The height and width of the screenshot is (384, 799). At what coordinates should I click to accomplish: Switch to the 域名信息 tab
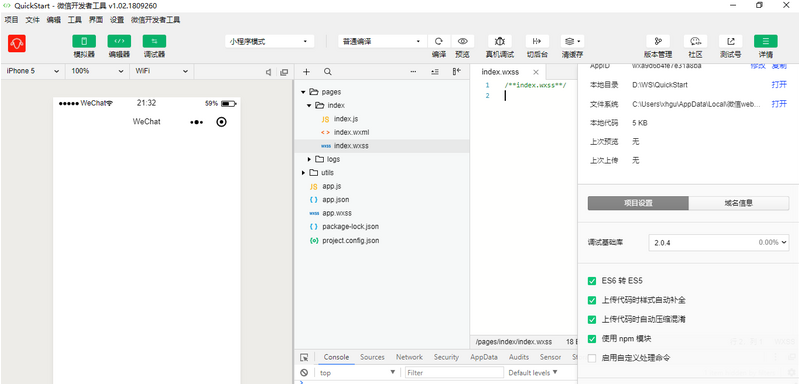click(739, 203)
